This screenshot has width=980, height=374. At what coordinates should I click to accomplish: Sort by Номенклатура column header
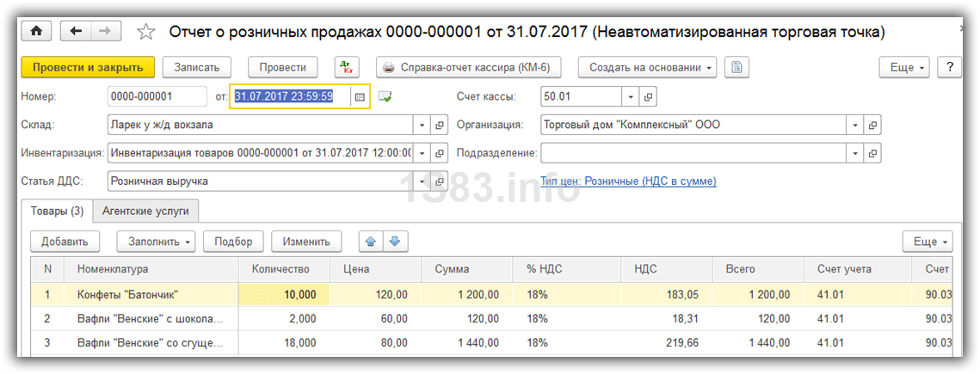(x=151, y=269)
